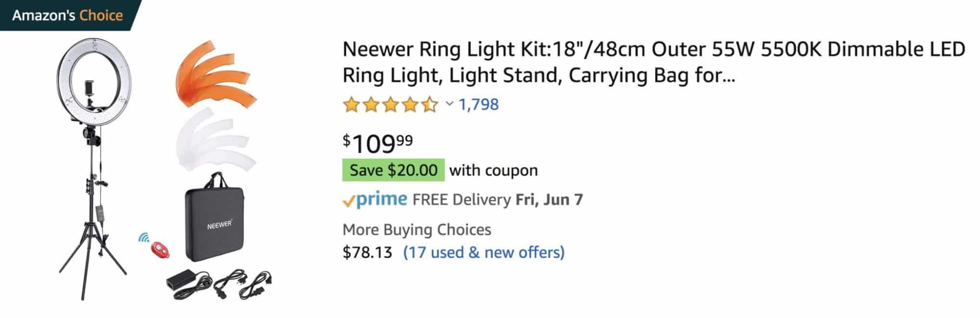The image size is (980, 318).
Task: Click the middle star in the rating row
Action: [390, 104]
